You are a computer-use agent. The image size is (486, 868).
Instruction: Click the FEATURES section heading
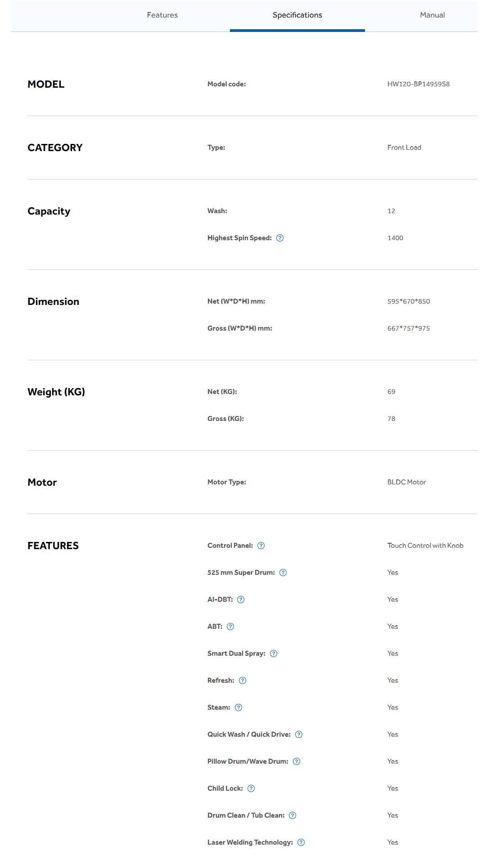point(53,546)
